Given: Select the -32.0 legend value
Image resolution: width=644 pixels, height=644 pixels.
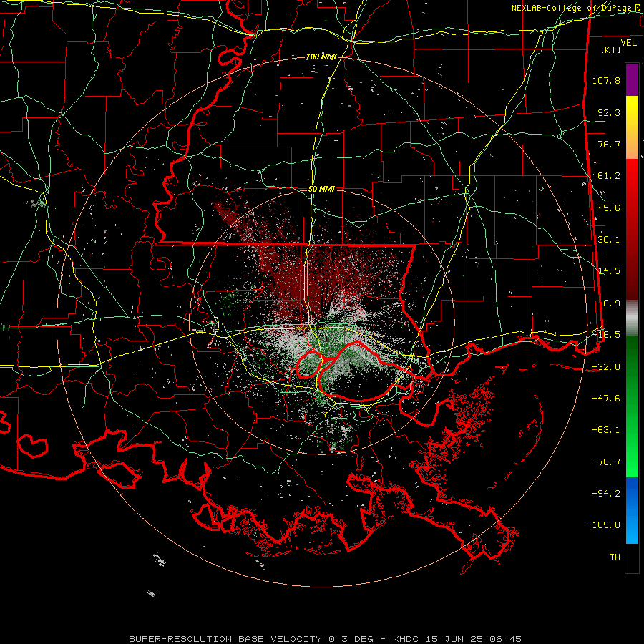Looking at the screenshot, I should 606,367.
